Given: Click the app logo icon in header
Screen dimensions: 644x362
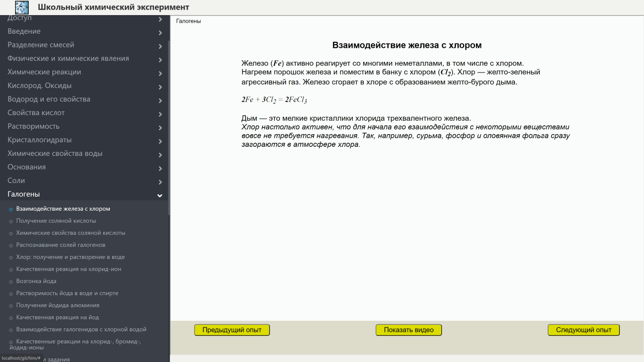Looking at the screenshot, I should click(x=22, y=8).
